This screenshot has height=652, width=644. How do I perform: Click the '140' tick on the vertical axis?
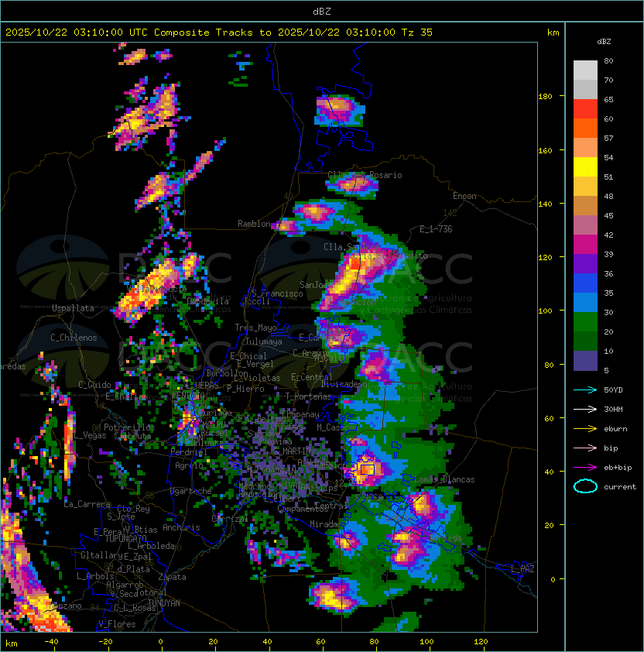click(x=545, y=204)
